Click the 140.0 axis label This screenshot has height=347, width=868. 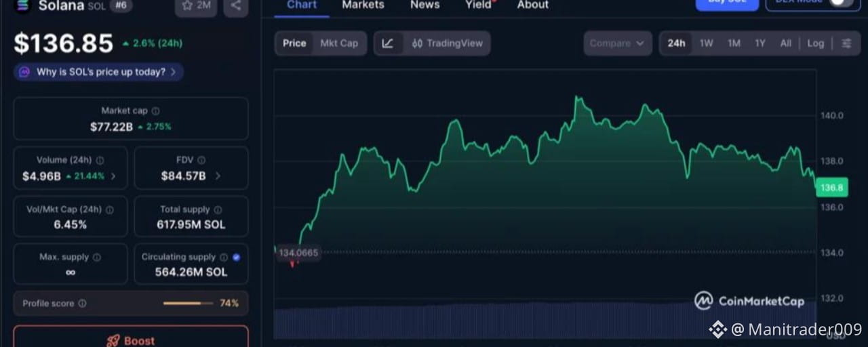click(x=832, y=115)
